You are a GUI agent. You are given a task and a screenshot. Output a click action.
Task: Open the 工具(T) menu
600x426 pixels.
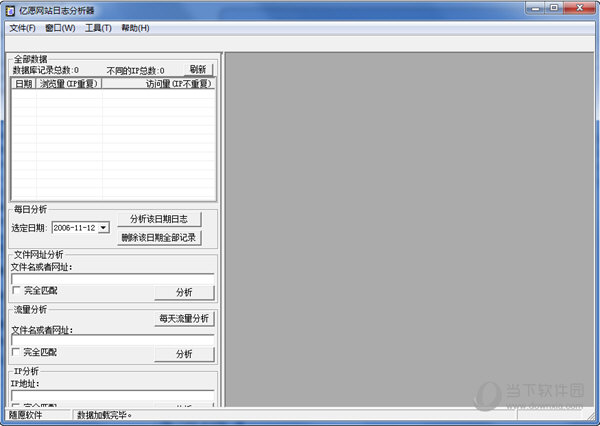click(98, 28)
